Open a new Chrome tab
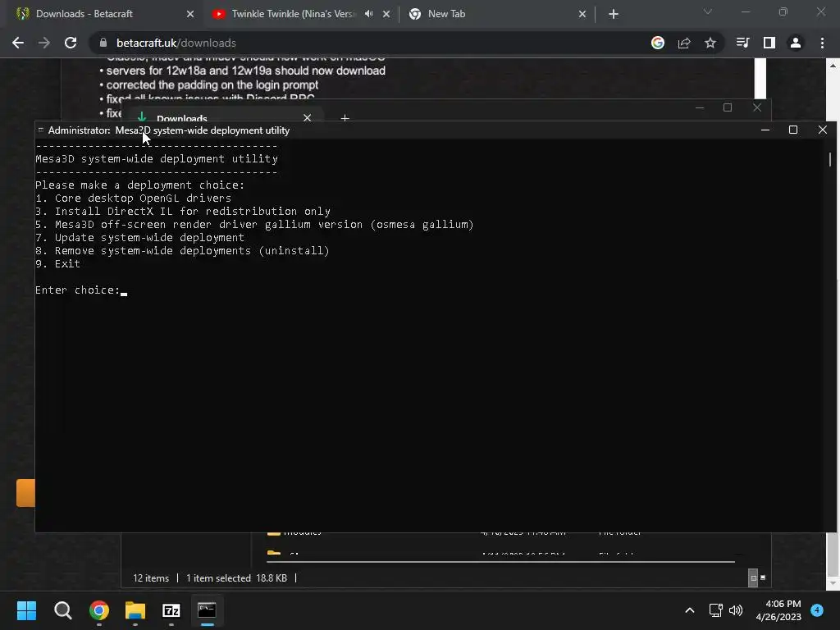The image size is (840, 630). point(614,14)
